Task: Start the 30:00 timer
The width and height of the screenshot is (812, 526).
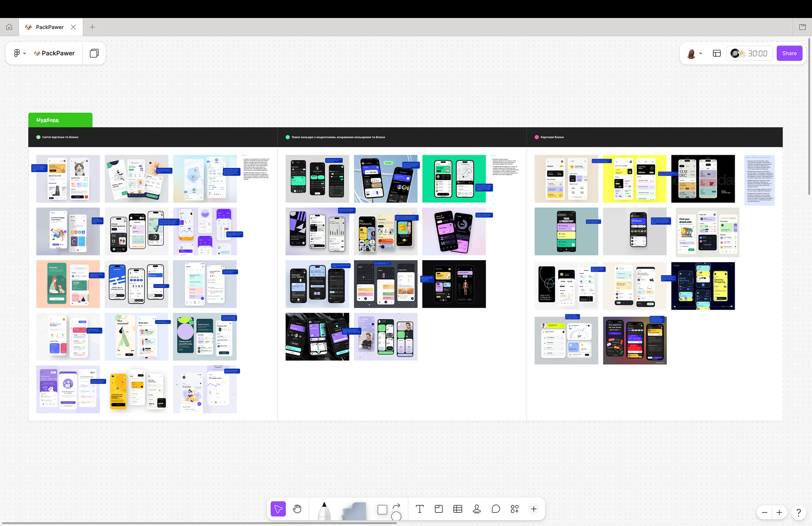Action: tap(758, 53)
